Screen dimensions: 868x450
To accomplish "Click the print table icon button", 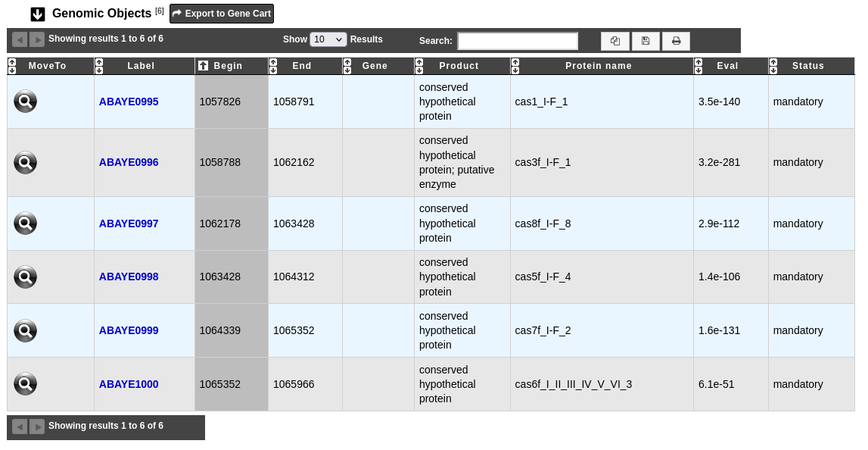I will click(x=676, y=41).
